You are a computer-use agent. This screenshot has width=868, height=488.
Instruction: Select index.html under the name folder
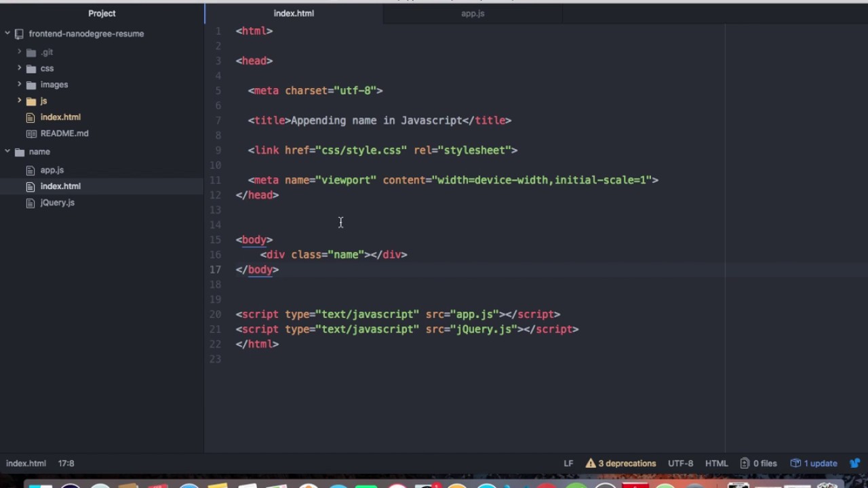[x=60, y=186]
